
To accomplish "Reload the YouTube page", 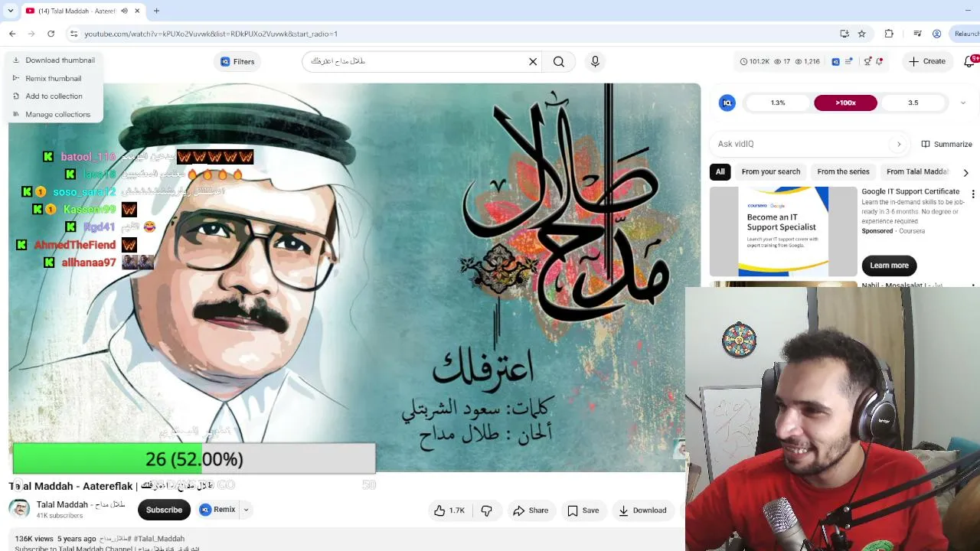I will (x=51, y=34).
